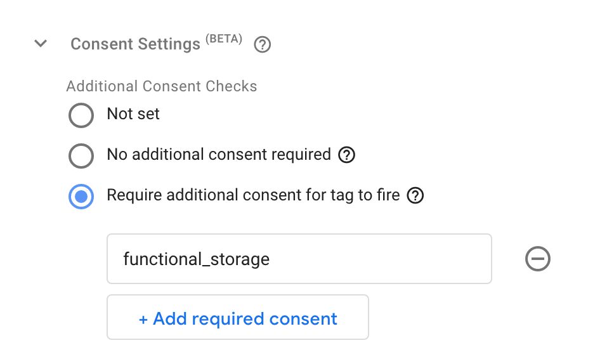Click 'Require additional consent for tag to fire' text
The image size is (614, 364).
pos(253,195)
